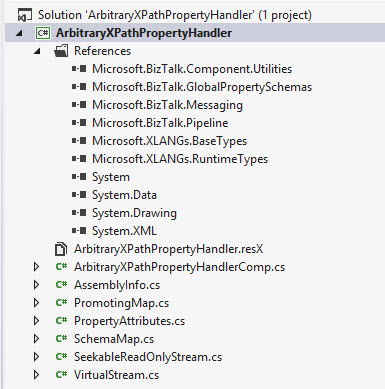Select the System reference name
385x389 pixels.
(x=111, y=177)
